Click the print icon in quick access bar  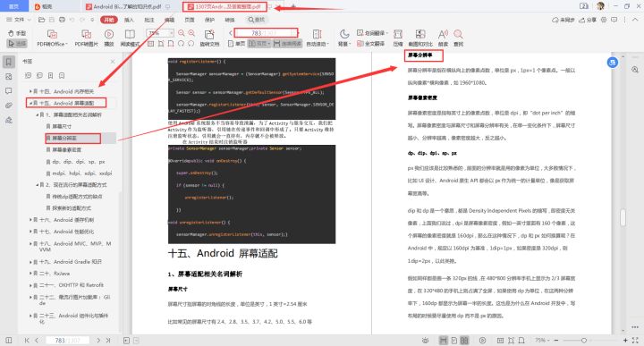(62, 20)
